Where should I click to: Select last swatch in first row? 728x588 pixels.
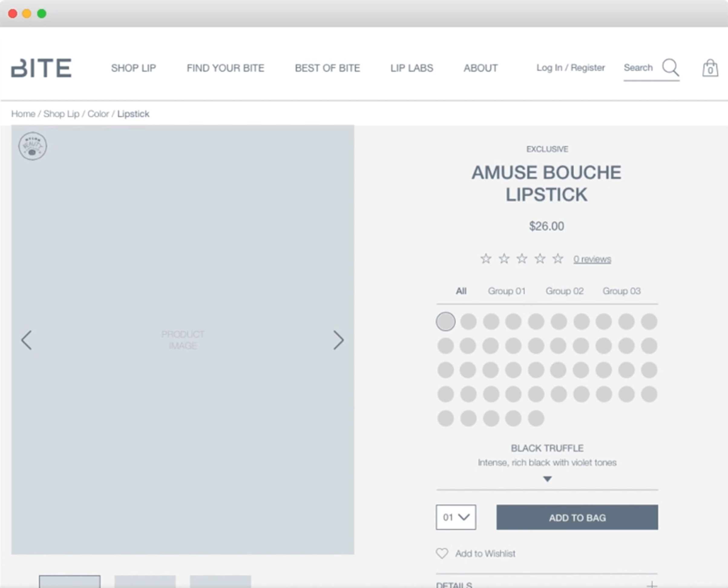click(649, 322)
